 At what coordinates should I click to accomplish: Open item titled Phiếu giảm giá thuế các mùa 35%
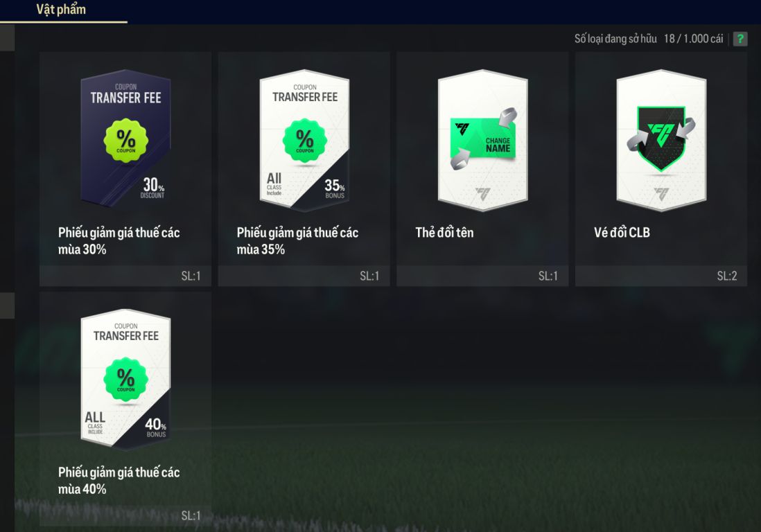(x=297, y=240)
